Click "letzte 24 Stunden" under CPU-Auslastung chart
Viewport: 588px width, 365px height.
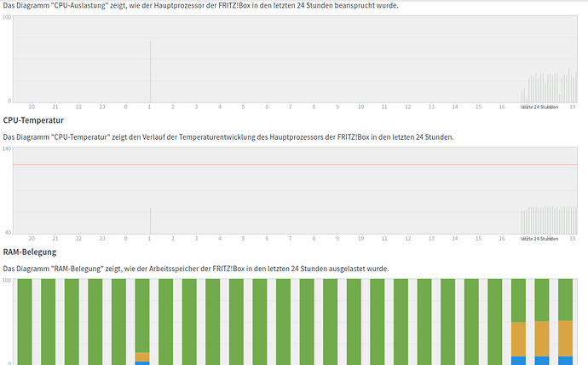click(x=539, y=107)
